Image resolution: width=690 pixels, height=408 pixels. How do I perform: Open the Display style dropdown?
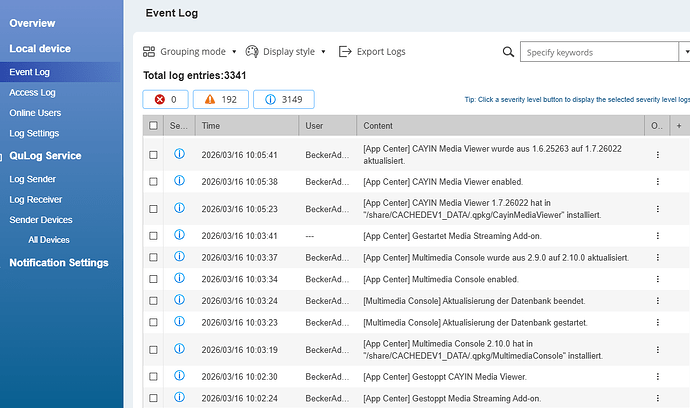pyautogui.click(x=324, y=52)
